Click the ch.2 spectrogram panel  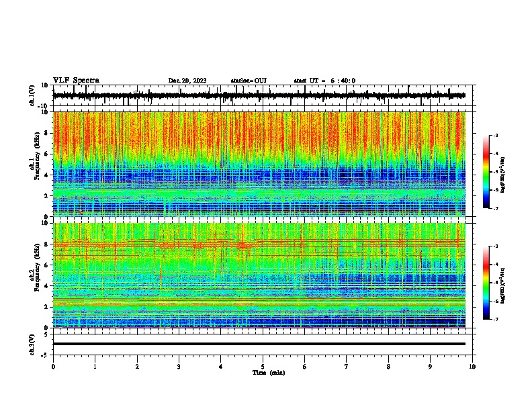259,275
